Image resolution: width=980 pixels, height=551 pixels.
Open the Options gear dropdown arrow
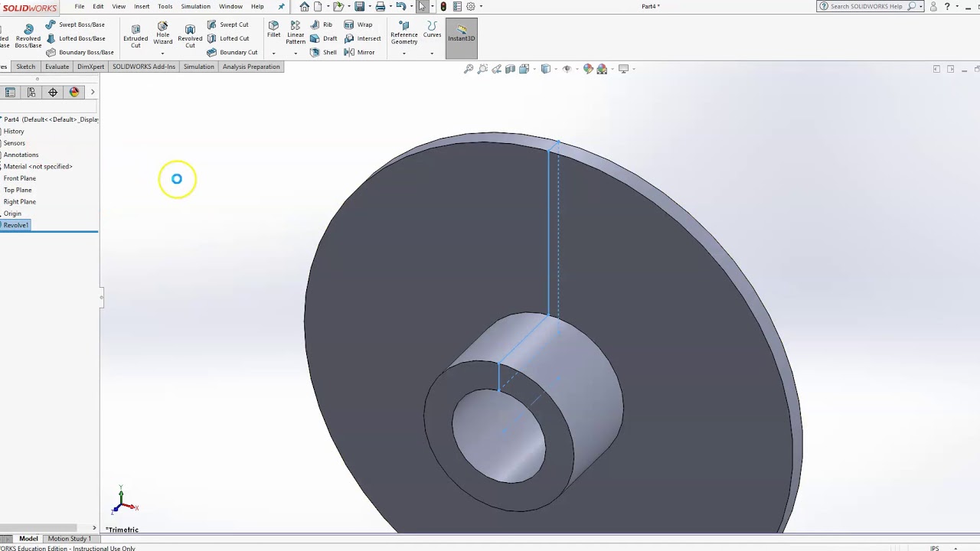tap(481, 6)
